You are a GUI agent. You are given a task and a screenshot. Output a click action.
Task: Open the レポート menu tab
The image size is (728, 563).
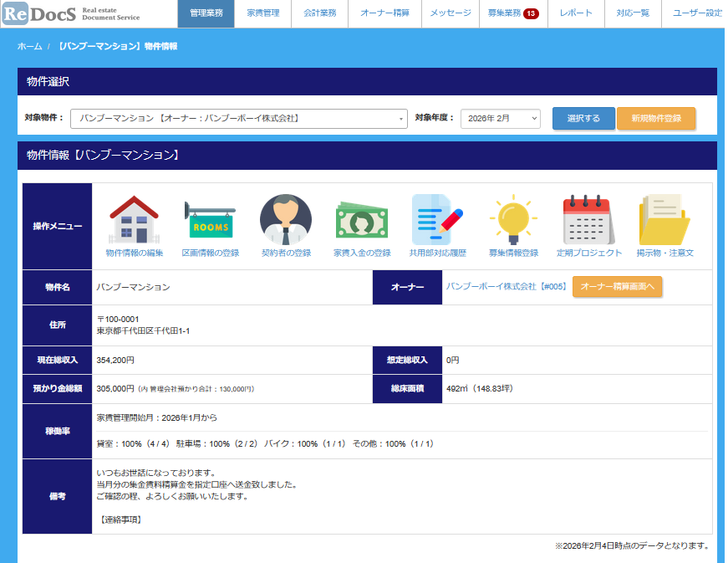click(576, 13)
